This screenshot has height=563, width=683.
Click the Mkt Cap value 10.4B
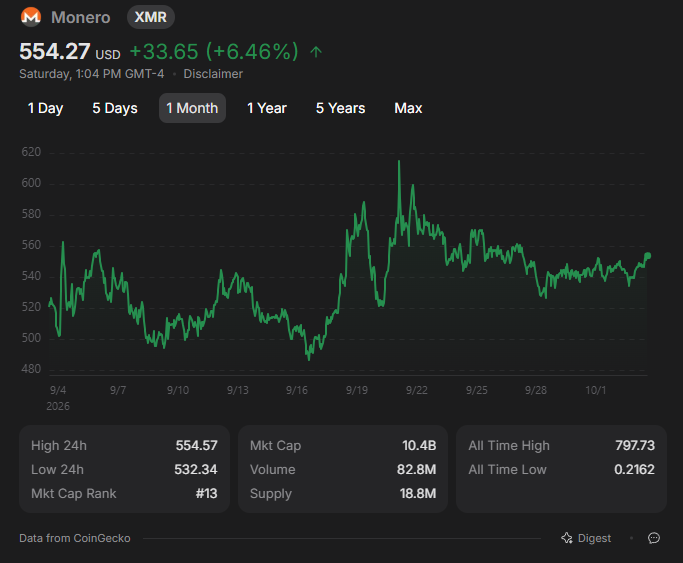[x=419, y=445]
